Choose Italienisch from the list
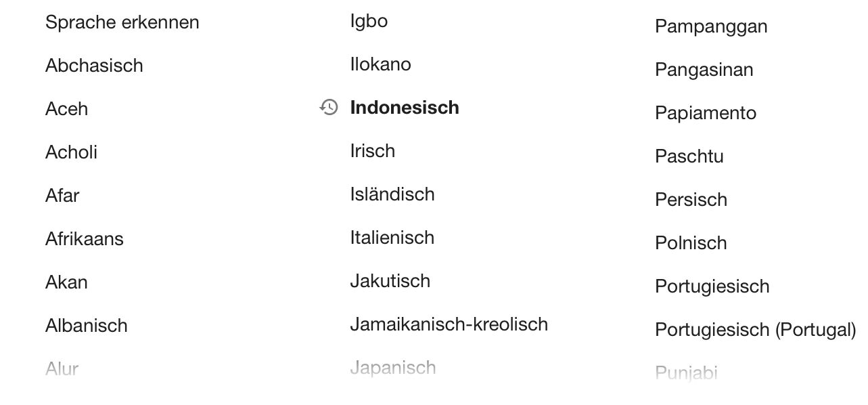Screen dimensions: 868x405 tap(392, 238)
